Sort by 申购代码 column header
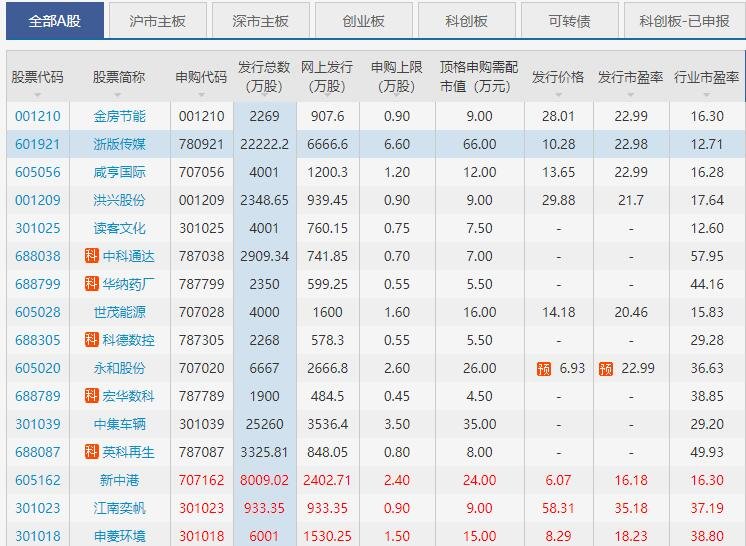The height and width of the screenshot is (546, 746). [201, 77]
